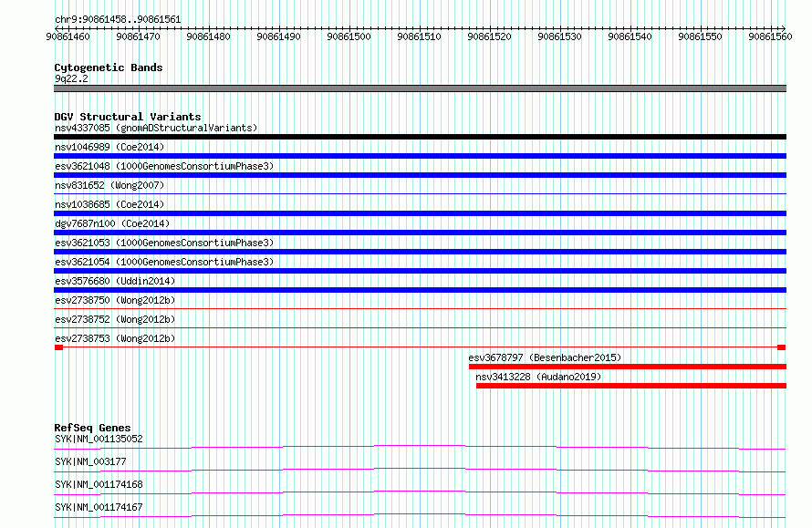Click the magenta SYK|NM_001135052 intron line
Viewport: 812px width, 528px height.
(x=420, y=447)
